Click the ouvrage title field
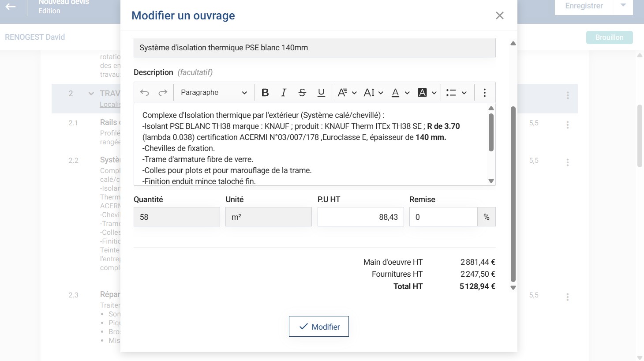 [x=314, y=48]
